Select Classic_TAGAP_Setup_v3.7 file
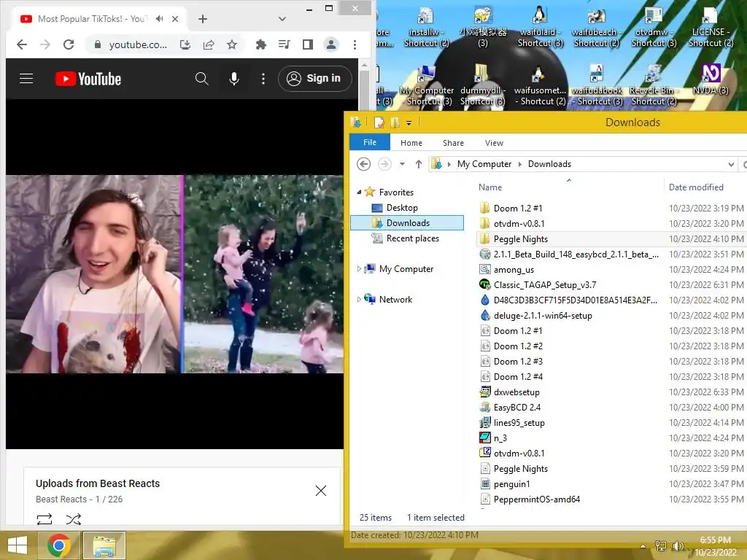 coord(544,285)
